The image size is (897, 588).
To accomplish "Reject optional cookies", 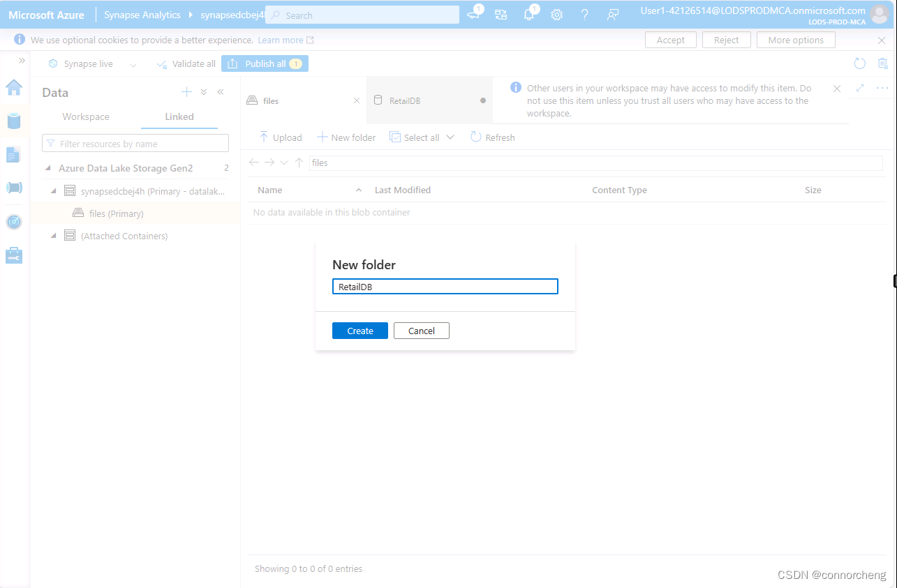I will (726, 40).
